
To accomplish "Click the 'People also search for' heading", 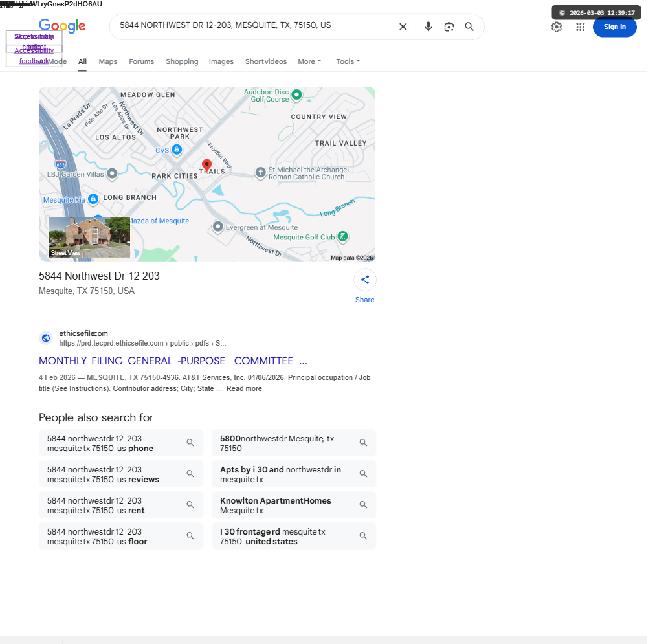I will pyautogui.click(x=96, y=417).
